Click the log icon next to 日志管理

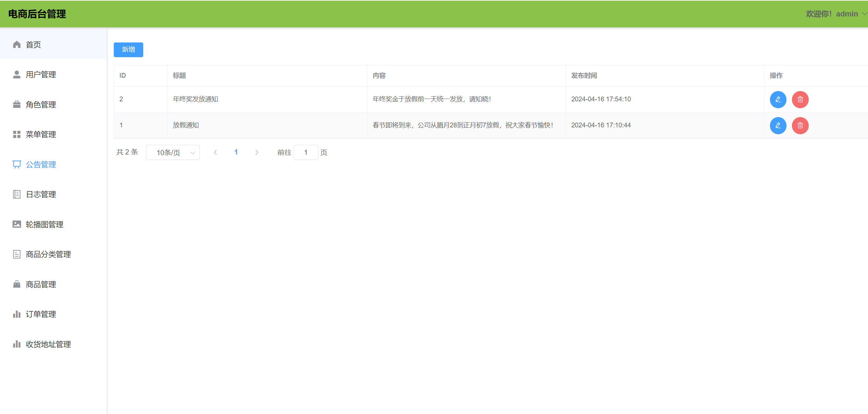click(16, 194)
